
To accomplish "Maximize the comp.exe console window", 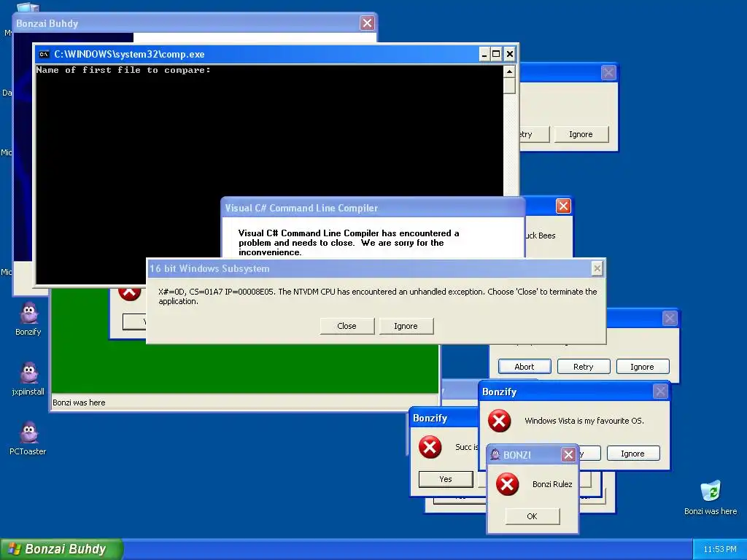I will pos(496,54).
